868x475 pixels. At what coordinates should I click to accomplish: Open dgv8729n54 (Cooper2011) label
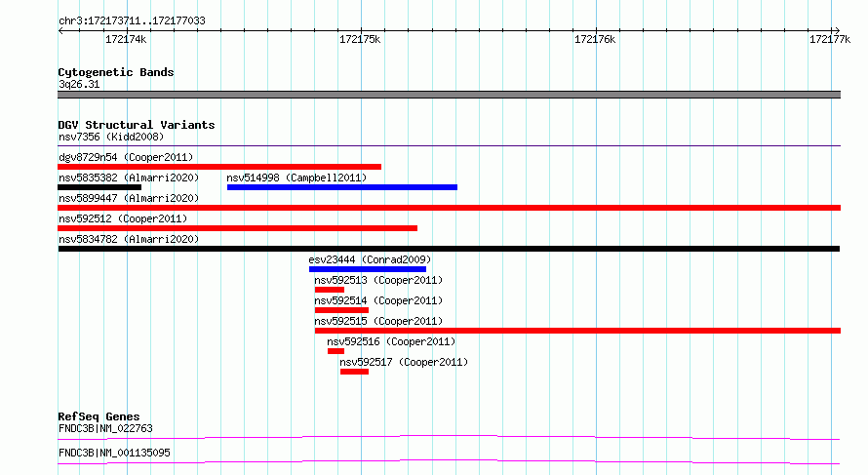[x=126, y=157]
